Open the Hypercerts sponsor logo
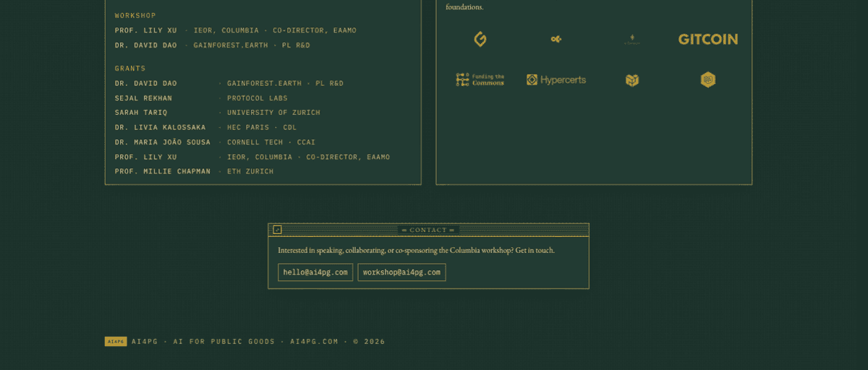This screenshot has height=370, width=868. (556, 79)
